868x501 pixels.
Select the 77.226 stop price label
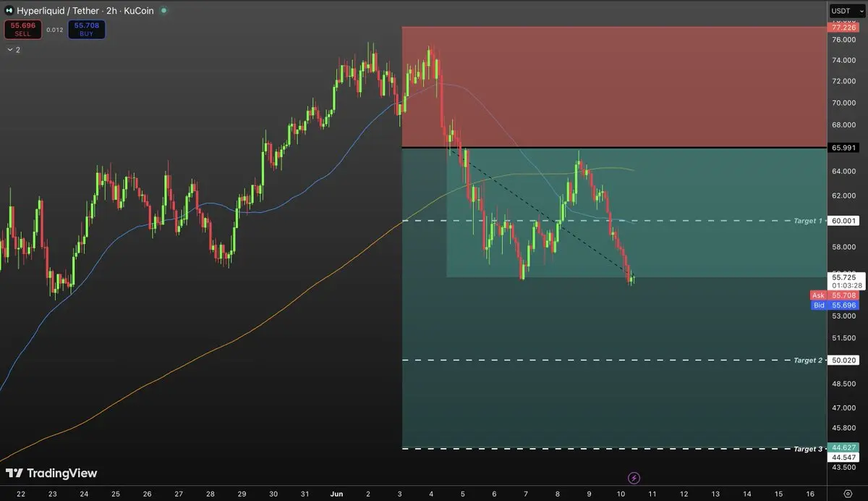point(843,28)
